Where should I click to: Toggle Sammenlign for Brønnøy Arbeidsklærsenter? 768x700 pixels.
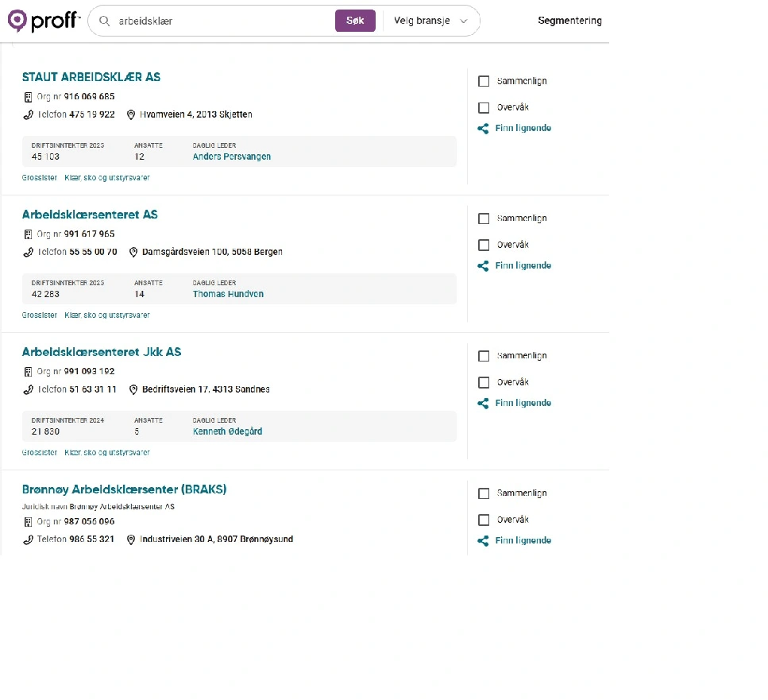coord(484,493)
